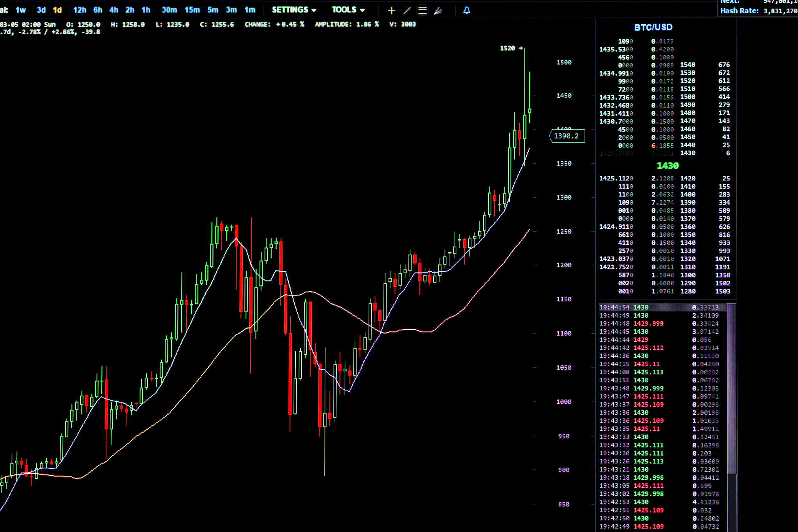Image resolution: width=798 pixels, height=532 pixels.
Task: Choose the 30m timeframe
Action: click(x=169, y=10)
